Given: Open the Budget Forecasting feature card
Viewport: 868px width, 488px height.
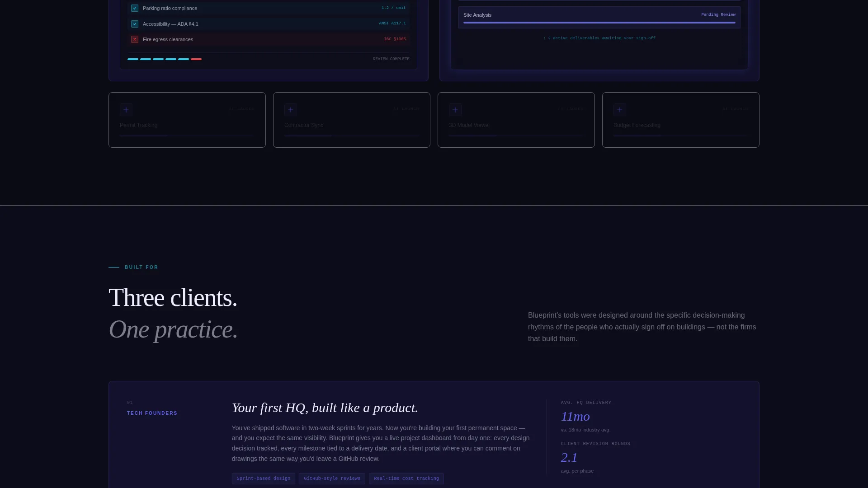Looking at the screenshot, I should coord(681,120).
